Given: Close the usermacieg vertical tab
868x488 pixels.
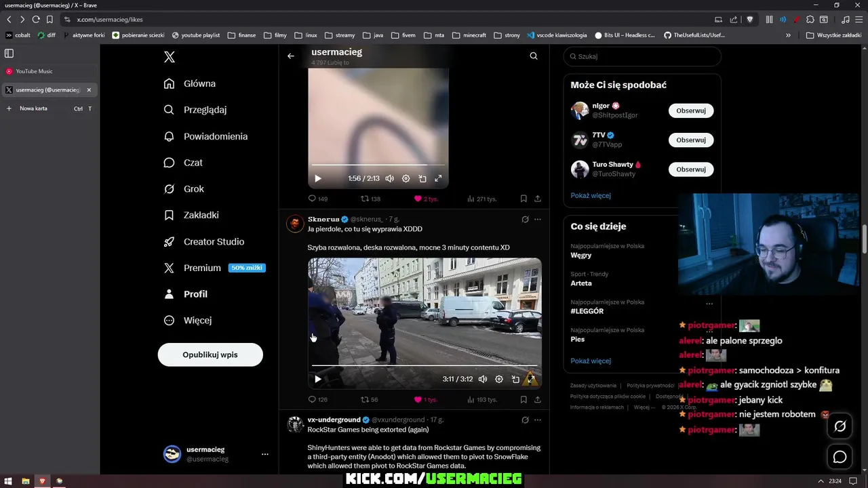Looking at the screenshot, I should pyautogui.click(x=89, y=89).
